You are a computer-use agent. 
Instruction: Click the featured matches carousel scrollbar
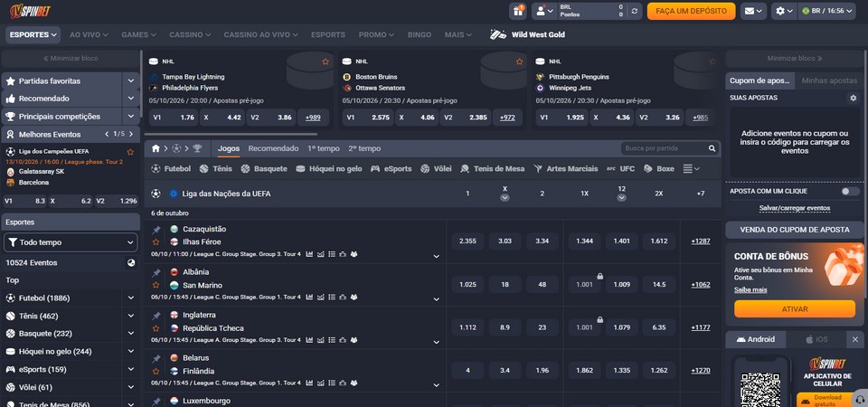pyautogui.click(x=231, y=134)
